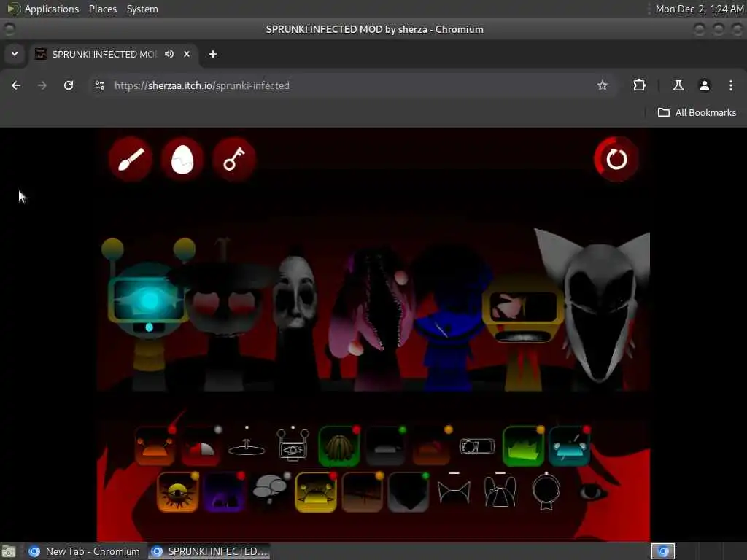The image size is (747, 560).
Task: Select the SPRUNKI INFECTED MOD browser tab
Action: coord(115,54)
